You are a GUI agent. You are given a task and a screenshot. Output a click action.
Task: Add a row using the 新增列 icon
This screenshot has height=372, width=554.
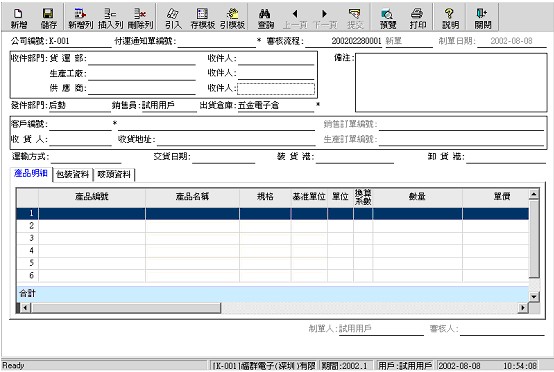(81, 18)
